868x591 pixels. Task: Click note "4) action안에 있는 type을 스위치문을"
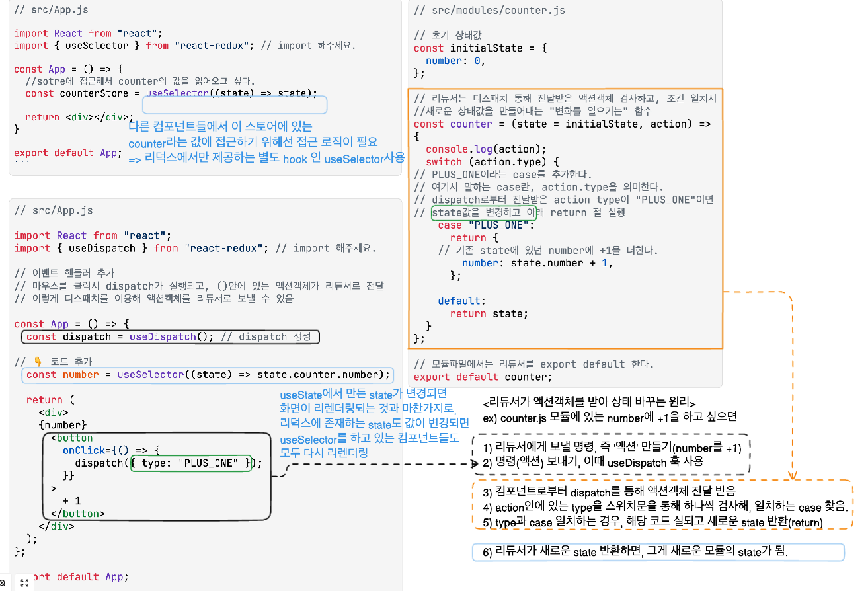[665, 507]
